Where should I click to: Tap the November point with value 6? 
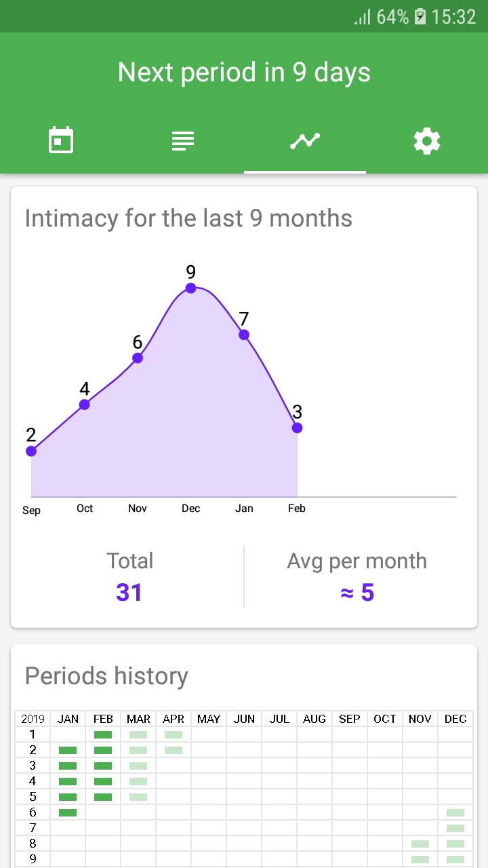[x=138, y=357]
